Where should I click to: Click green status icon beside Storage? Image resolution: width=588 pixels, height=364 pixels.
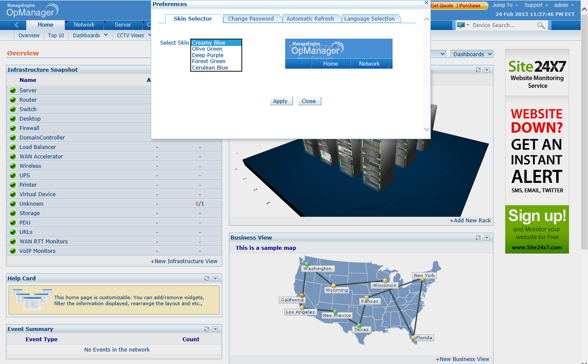point(13,213)
